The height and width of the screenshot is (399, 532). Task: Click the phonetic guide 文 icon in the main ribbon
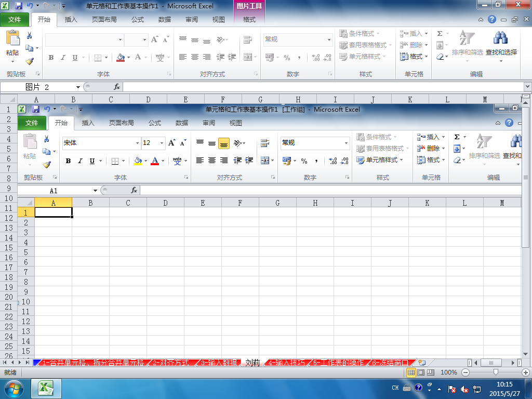[x=160, y=57]
